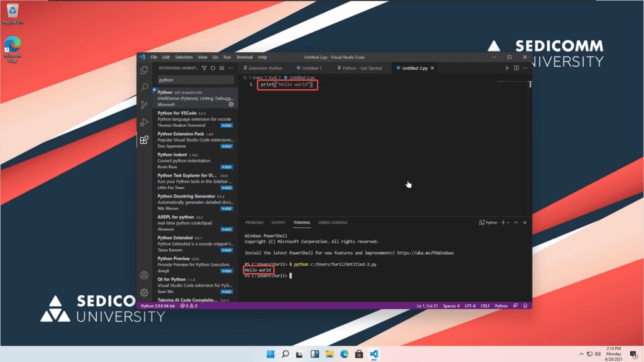Open the Terminal menu in menu bar
Screen dimensions: 644x362
244,57
